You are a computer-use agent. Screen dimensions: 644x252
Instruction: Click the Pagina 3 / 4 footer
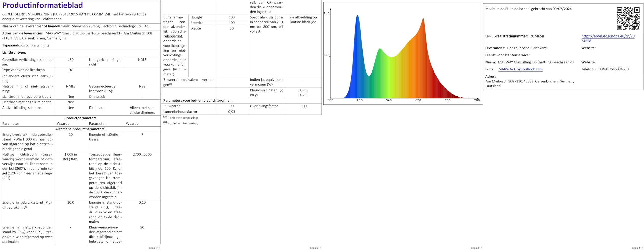(476, 248)
